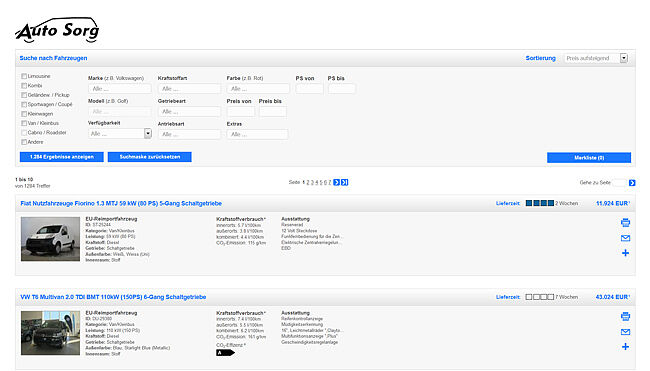Open the VW Multivan price 43.024 EUR
The image size is (650, 371).
(613, 297)
